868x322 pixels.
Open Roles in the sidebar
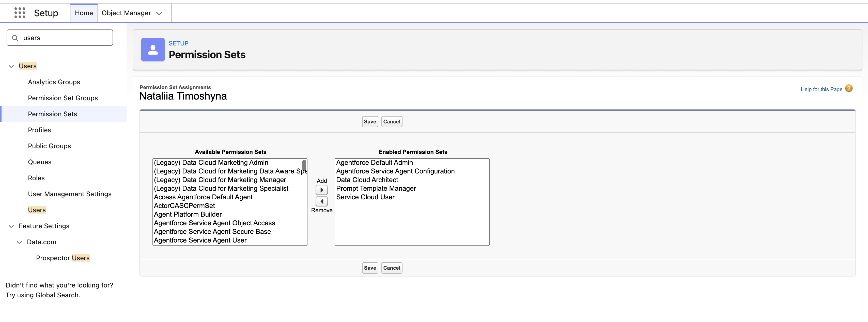pos(36,178)
